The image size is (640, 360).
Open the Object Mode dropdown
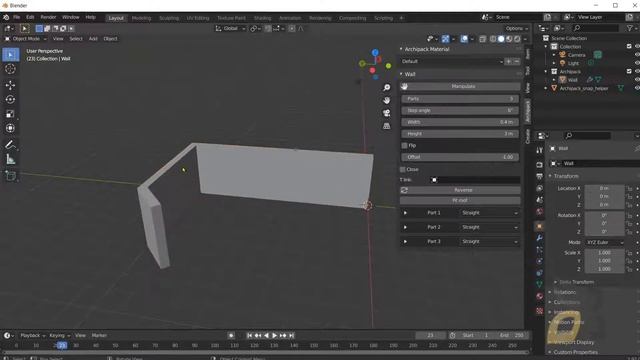coord(26,39)
